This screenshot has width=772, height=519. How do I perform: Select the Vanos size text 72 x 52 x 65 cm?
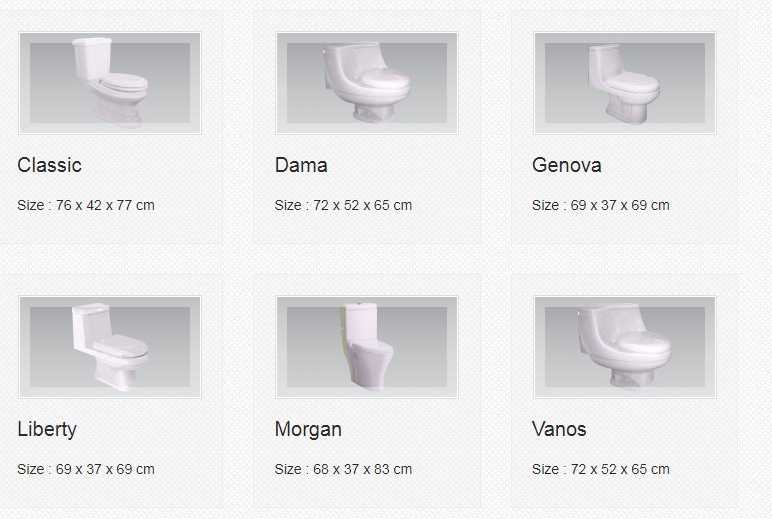[x=620, y=469]
